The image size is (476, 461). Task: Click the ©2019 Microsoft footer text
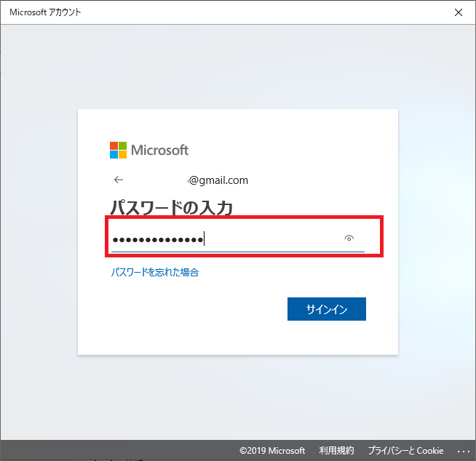(x=272, y=451)
